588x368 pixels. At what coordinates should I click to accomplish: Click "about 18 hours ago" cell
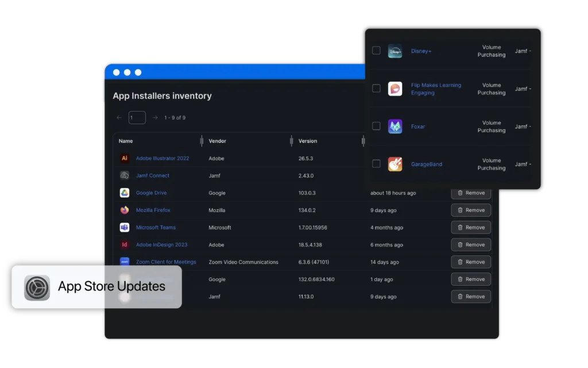[x=393, y=193]
